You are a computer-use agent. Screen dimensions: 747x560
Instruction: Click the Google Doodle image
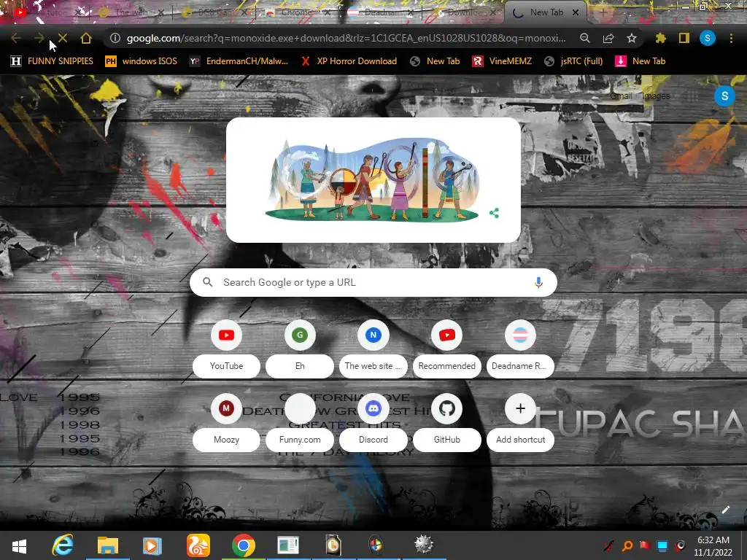pos(372,179)
